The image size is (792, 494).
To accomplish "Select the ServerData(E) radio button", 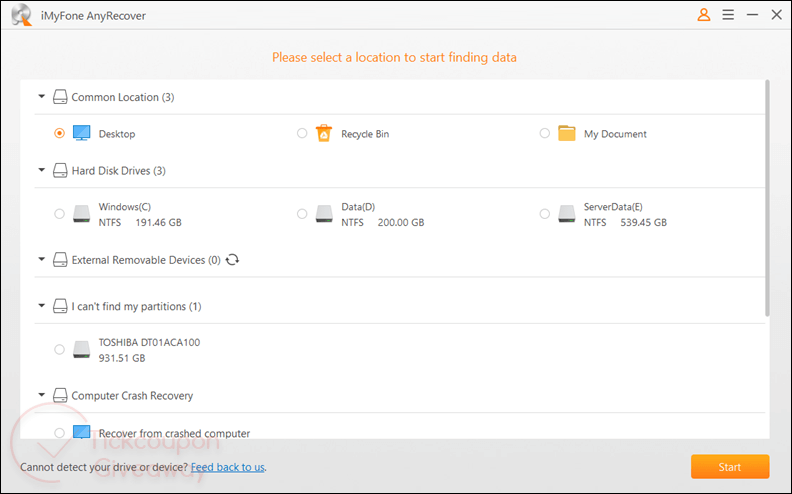I will click(x=544, y=214).
